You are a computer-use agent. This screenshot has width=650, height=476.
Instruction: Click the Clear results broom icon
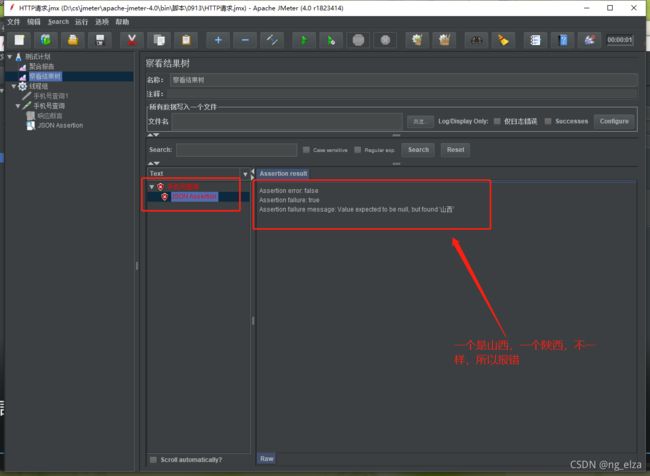(417, 40)
